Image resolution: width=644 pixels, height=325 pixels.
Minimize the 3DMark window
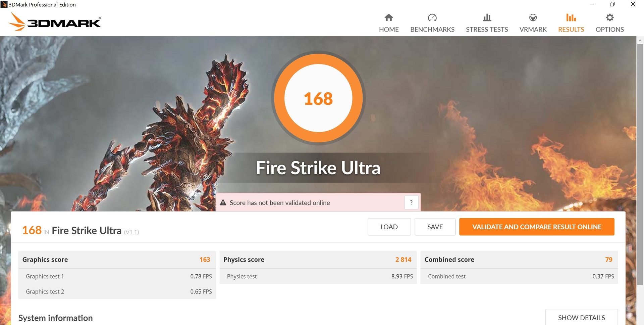pos(592,4)
